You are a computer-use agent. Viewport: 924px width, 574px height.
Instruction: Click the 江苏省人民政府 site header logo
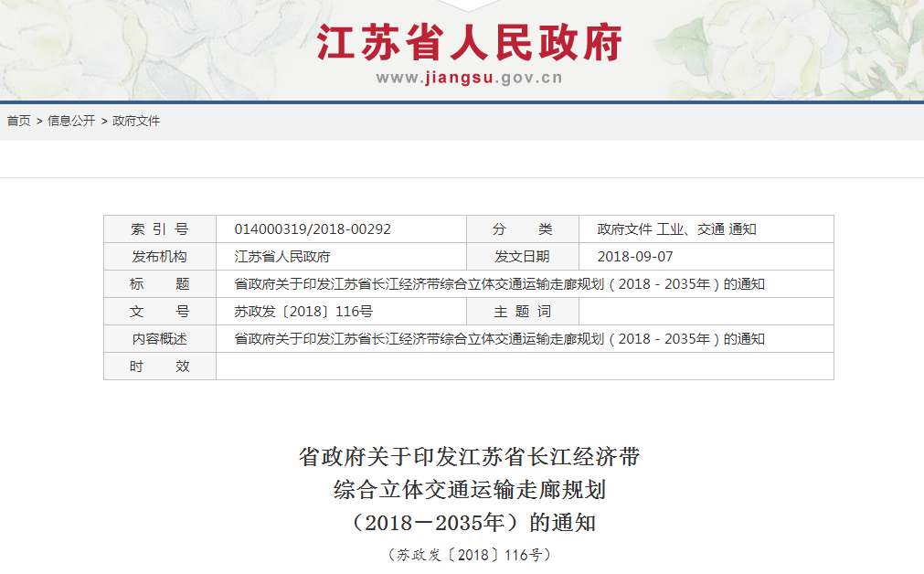(469, 42)
